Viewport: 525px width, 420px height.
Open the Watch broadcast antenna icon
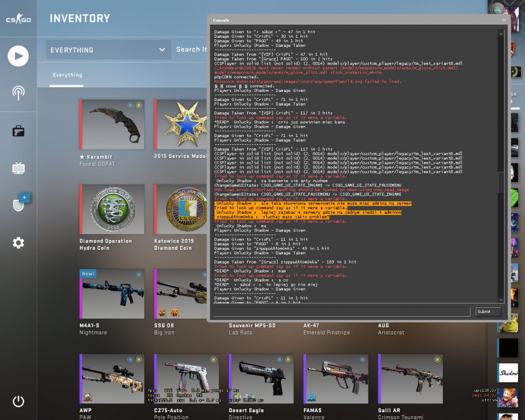click(x=18, y=93)
